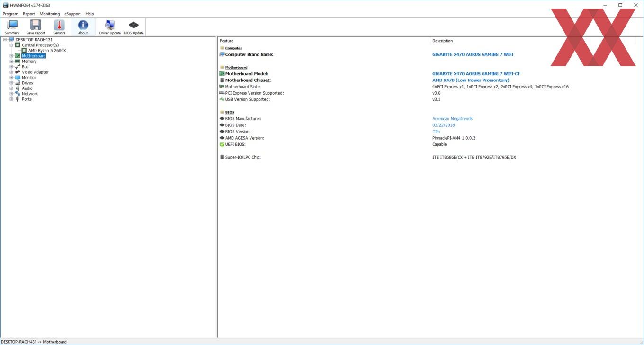Open the eSupport menu
This screenshot has width=644, height=345.
point(73,14)
